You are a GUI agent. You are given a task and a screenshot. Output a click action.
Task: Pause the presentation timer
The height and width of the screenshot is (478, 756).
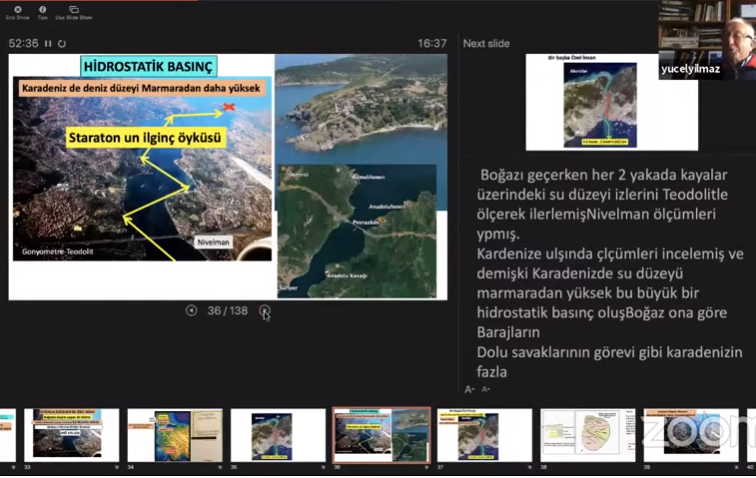pyautogui.click(x=48, y=43)
